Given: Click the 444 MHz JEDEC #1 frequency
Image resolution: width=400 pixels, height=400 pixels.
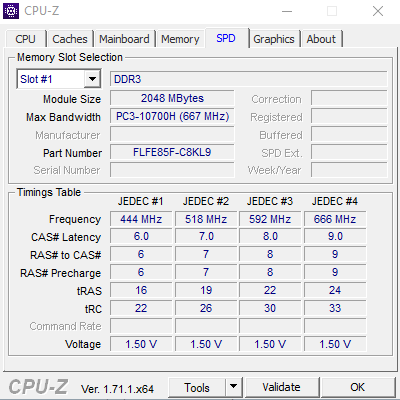Looking at the screenshot, I should point(141,219).
